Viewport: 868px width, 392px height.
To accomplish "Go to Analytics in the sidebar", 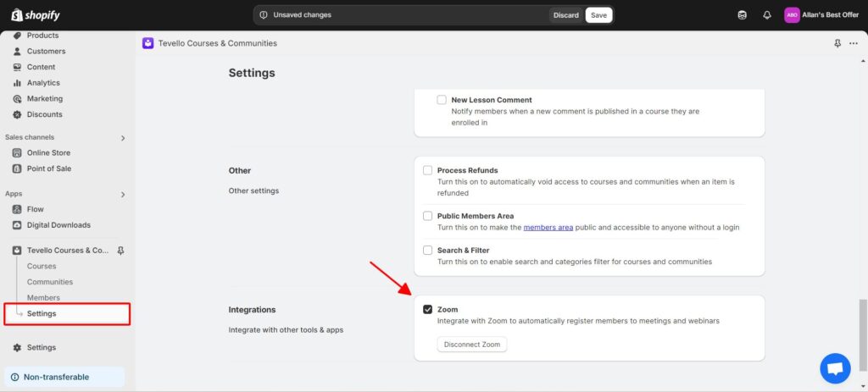I will coord(42,83).
